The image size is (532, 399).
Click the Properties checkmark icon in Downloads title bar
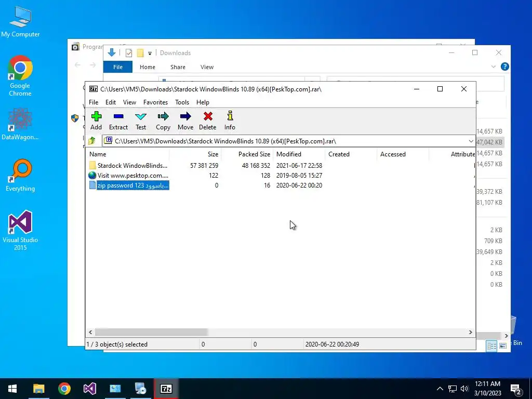tap(129, 53)
